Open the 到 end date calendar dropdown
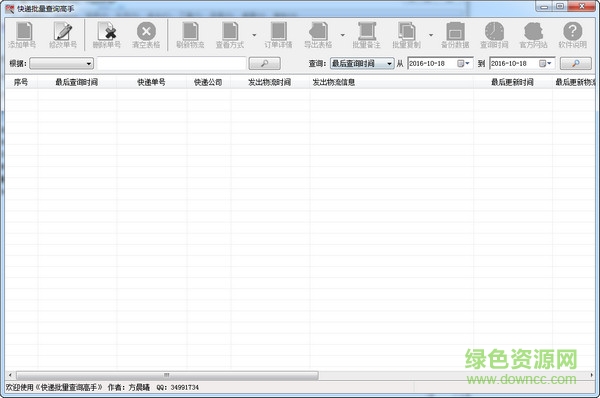The height and width of the screenshot is (398, 600). click(545, 64)
